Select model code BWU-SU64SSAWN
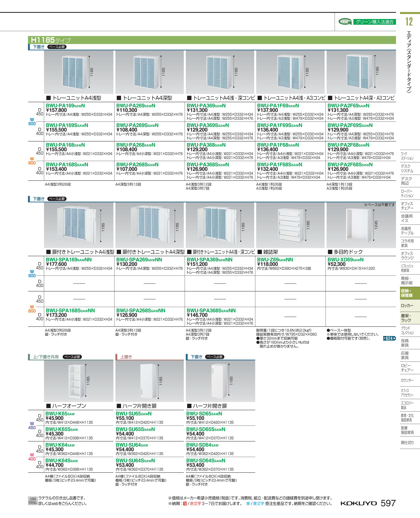420x518 pixels. click(135, 461)
